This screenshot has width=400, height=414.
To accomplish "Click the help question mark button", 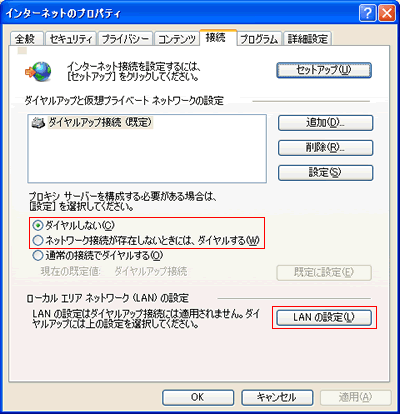I will (x=368, y=14).
